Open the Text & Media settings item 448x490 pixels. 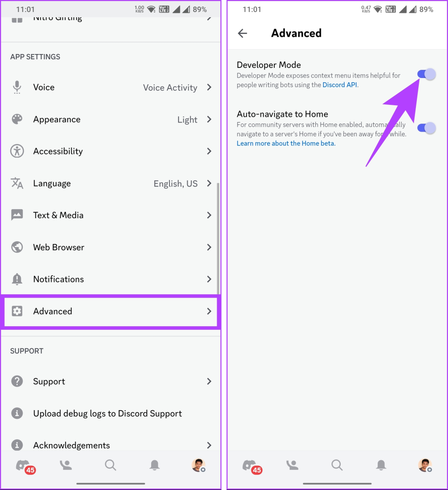pyautogui.click(x=111, y=215)
